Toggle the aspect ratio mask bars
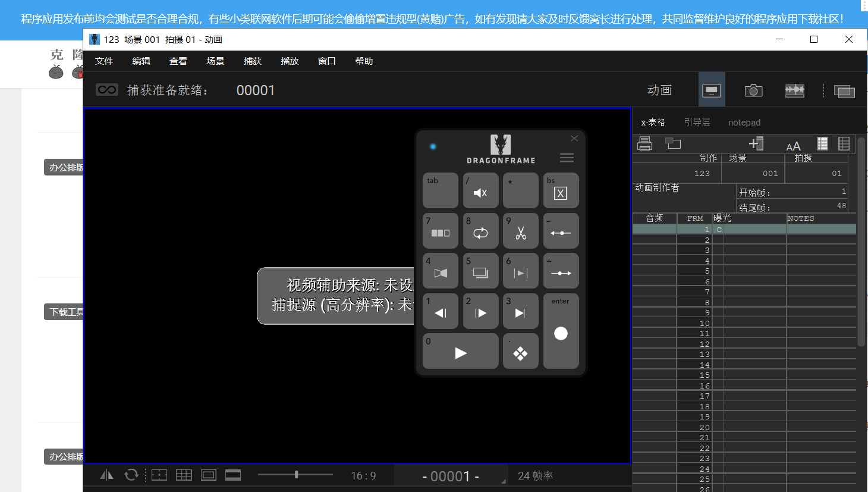The width and height of the screenshot is (868, 492). click(233, 475)
